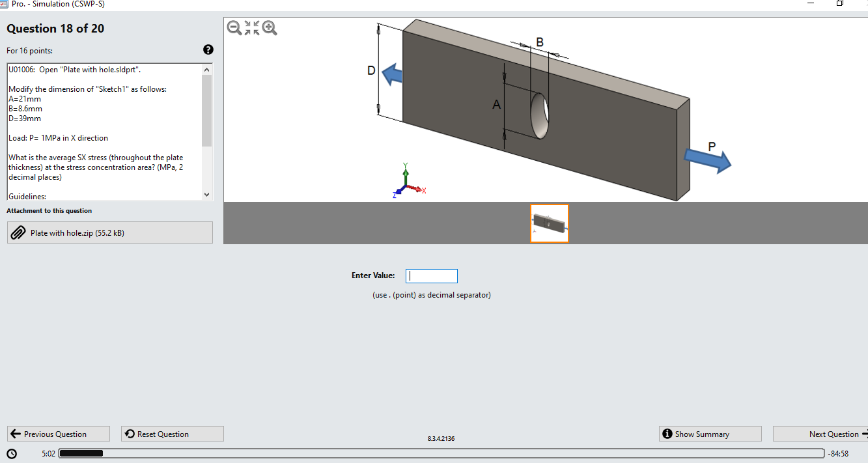Click the Zoom to Fit icon

tap(251, 28)
